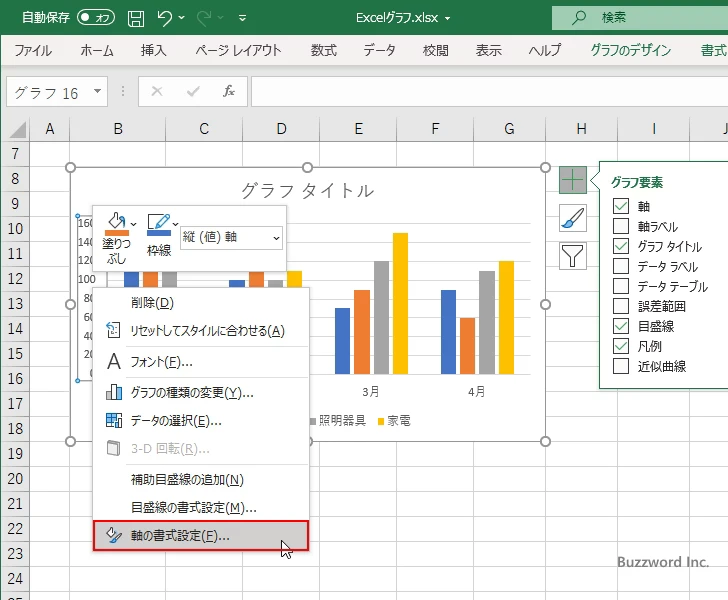This screenshot has height=600, width=728.
Task: Click the insert function fx icon
Action: [228, 91]
